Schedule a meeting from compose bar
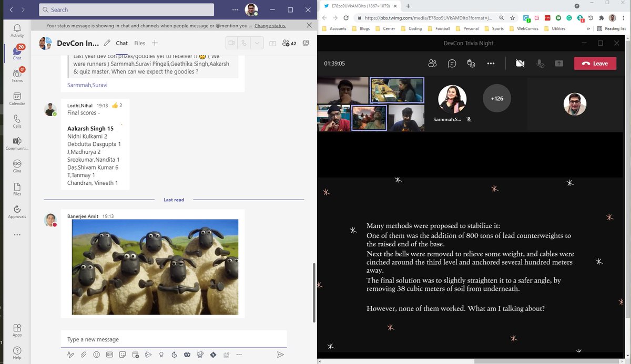 [135, 355]
